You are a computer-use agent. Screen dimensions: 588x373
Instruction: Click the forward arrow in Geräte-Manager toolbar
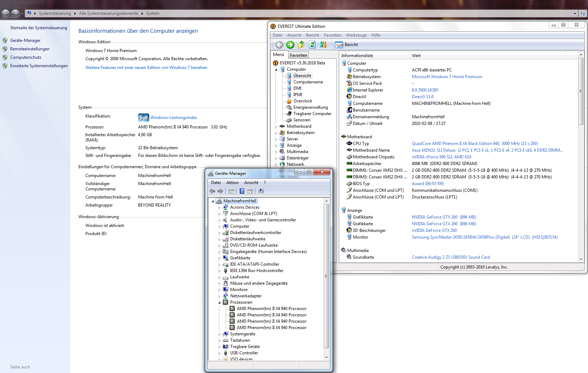(220, 191)
